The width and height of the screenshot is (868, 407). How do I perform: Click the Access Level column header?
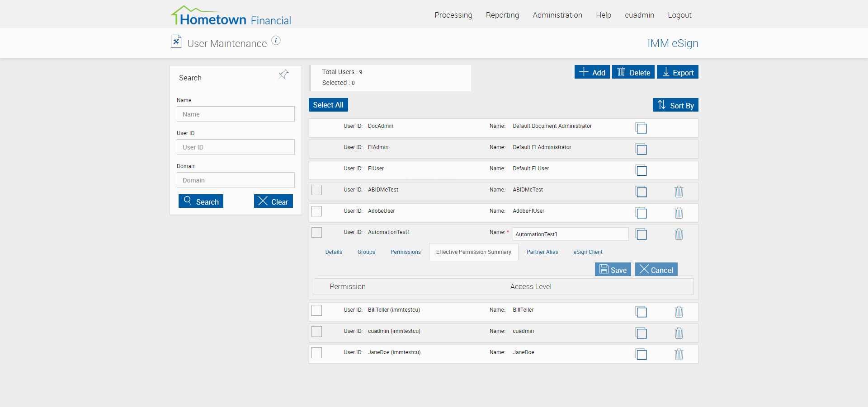point(531,286)
